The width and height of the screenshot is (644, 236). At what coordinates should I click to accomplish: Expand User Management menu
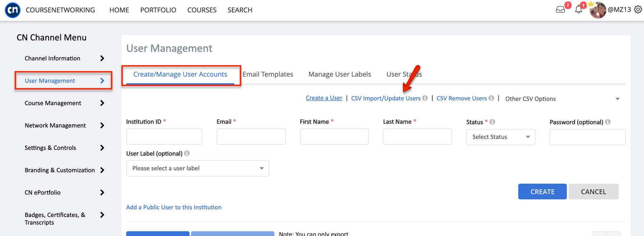point(102,81)
